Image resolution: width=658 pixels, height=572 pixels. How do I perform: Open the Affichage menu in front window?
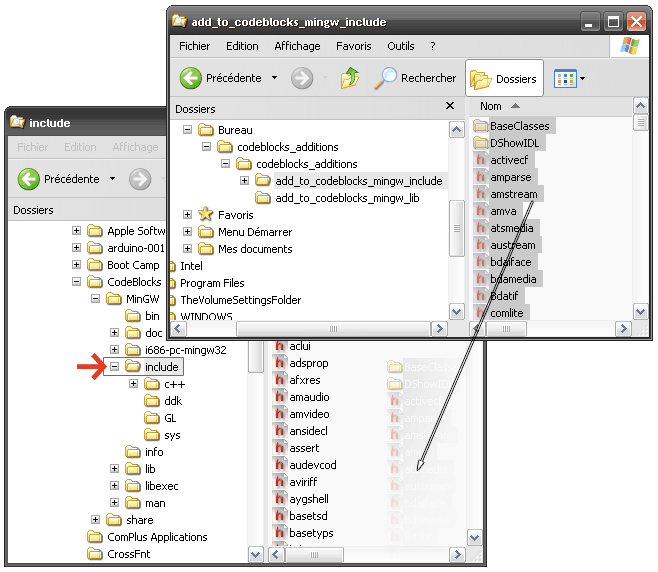(x=297, y=46)
